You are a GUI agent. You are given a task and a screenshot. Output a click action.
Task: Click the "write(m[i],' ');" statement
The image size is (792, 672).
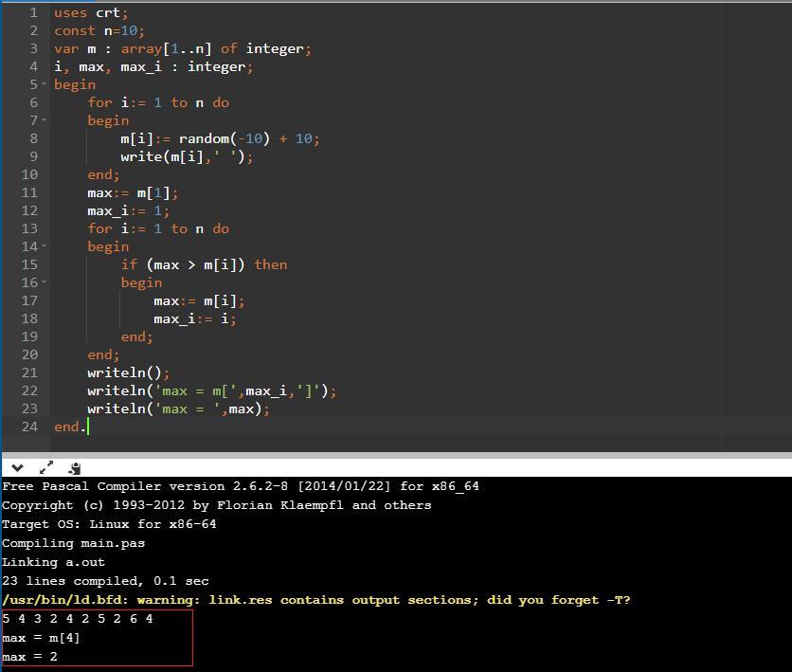187,156
